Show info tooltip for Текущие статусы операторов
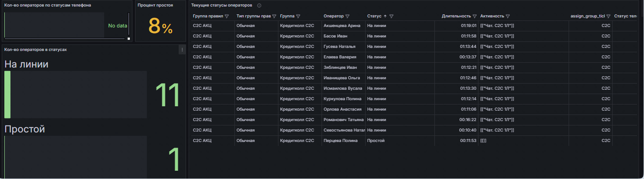The height and width of the screenshot is (179, 644). (259, 6)
